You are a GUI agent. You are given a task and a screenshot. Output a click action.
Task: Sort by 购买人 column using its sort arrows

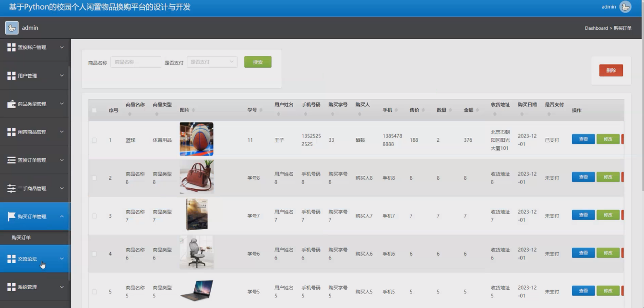tap(359, 114)
